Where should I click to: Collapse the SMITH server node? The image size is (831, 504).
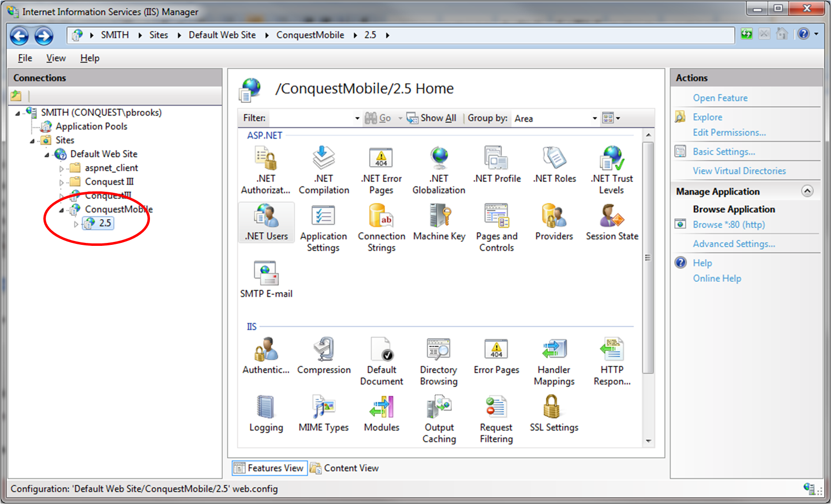[x=18, y=113]
